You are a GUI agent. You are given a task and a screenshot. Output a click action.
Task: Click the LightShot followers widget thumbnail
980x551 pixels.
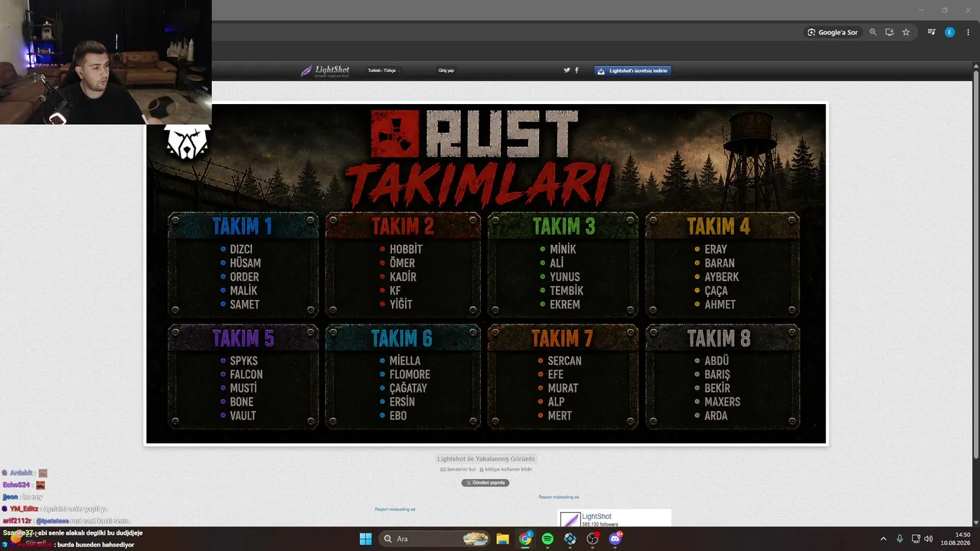click(x=570, y=520)
